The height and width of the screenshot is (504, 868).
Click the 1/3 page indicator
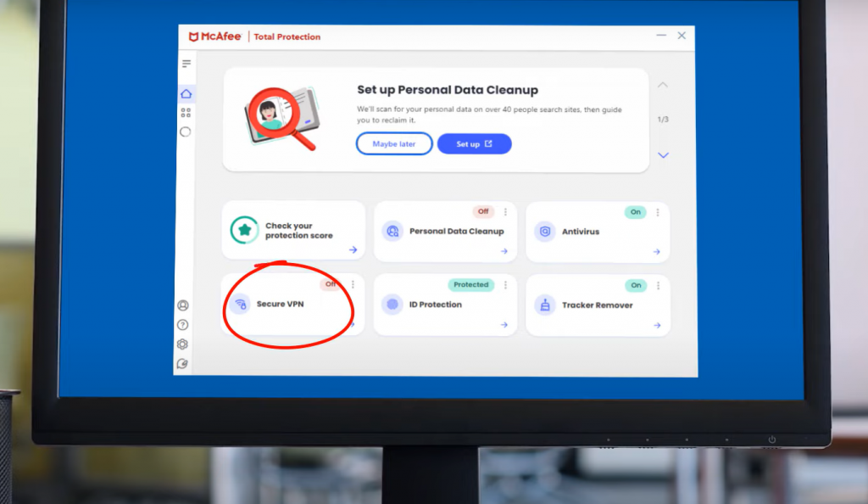(663, 119)
